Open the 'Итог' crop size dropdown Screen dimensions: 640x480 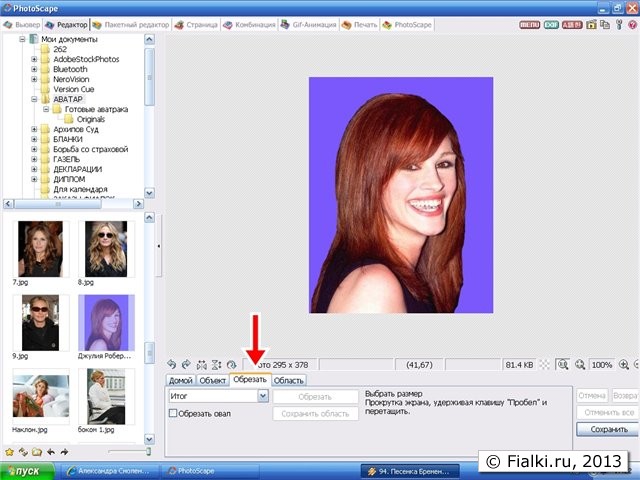tap(263, 396)
